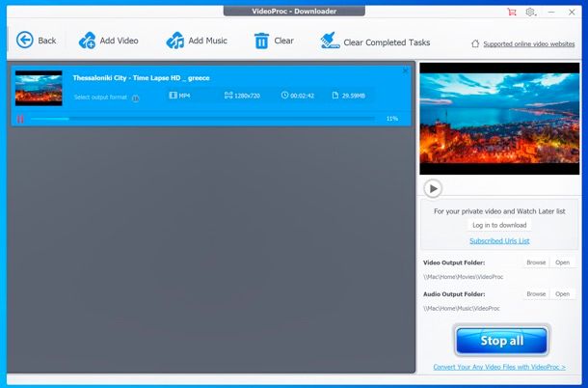Click the Add Video cloud icon
Image resolution: width=588 pixels, height=388 pixels.
[87, 41]
